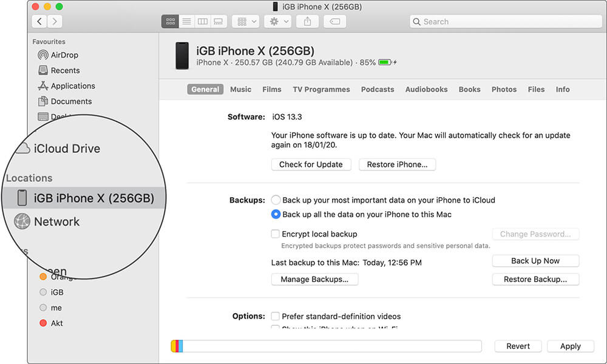Click the Apply button
Image resolution: width=607 pixels, height=364 pixels.
[570, 346]
